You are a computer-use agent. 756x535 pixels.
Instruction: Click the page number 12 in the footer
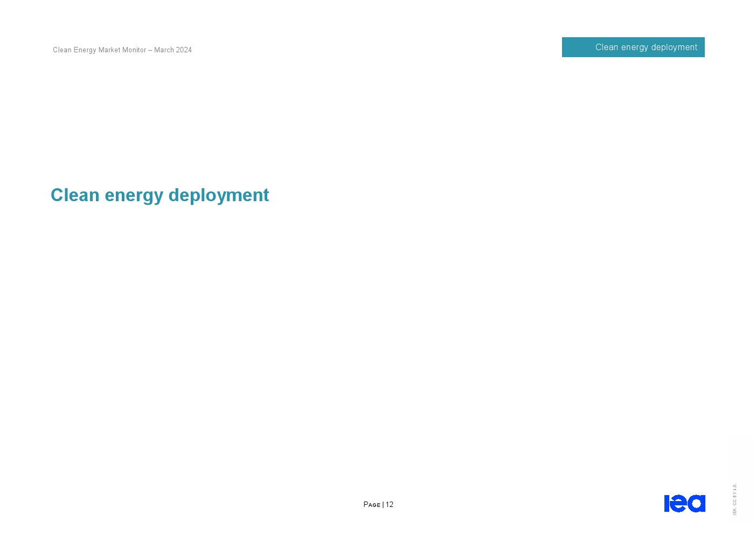pos(390,505)
